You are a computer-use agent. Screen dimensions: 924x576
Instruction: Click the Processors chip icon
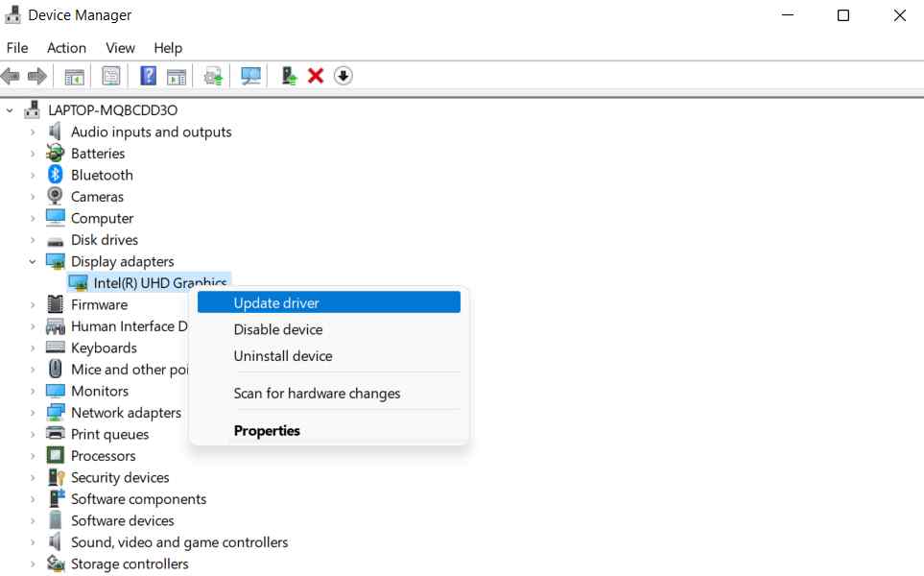pyautogui.click(x=56, y=455)
